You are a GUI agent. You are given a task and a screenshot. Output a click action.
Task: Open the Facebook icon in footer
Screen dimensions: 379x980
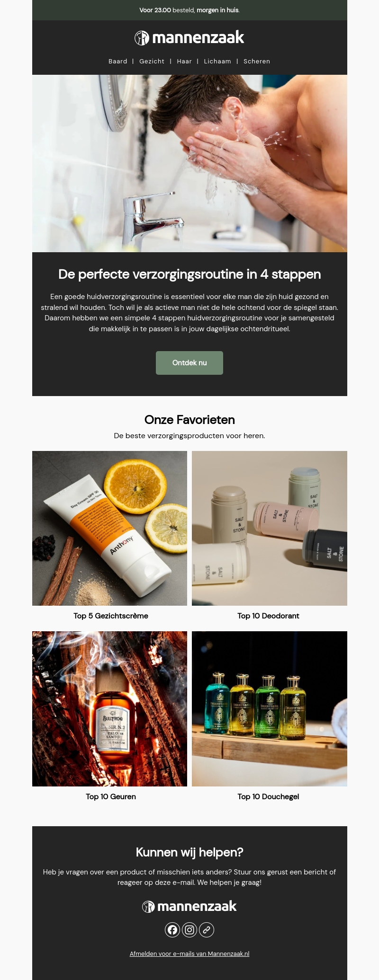[x=172, y=930]
